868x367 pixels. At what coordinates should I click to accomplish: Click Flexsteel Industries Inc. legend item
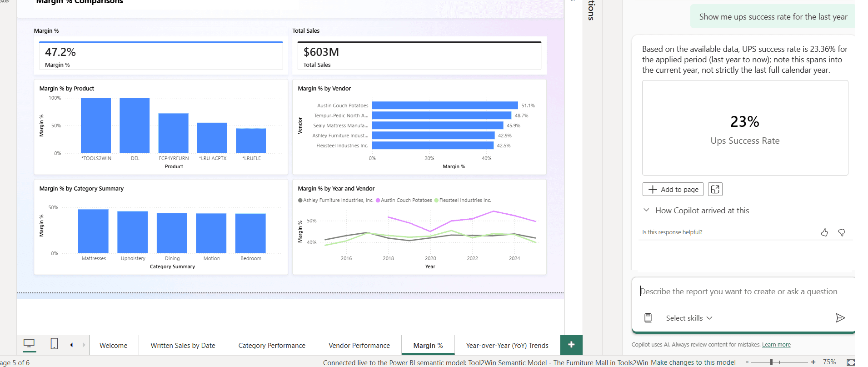click(x=463, y=200)
